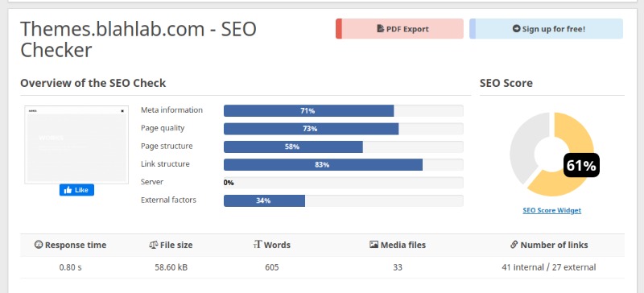Click the Page structure 58% bar
The height and width of the screenshot is (293, 644).
344,146
